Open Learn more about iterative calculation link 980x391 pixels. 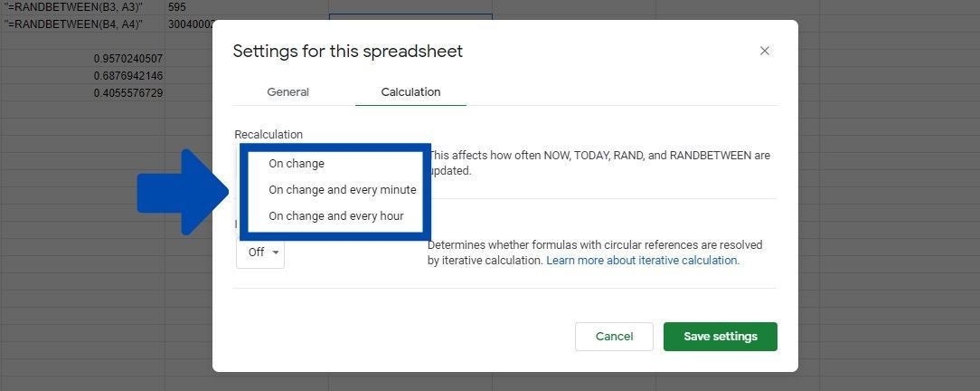click(643, 260)
